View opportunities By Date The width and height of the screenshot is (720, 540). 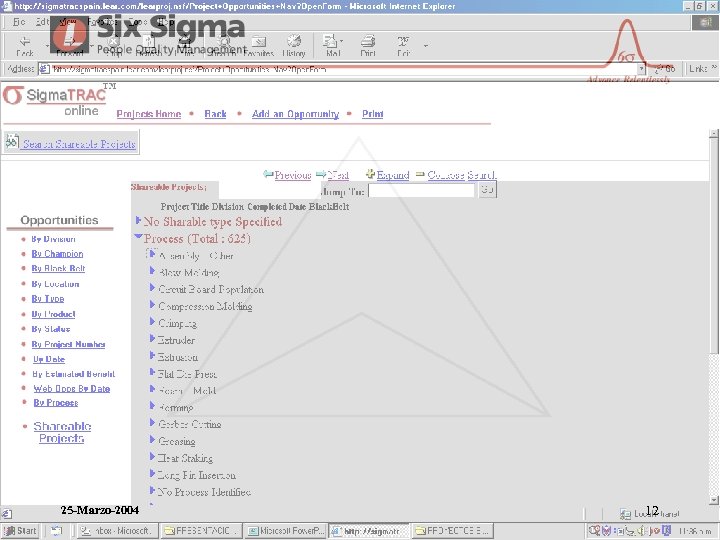point(49,359)
